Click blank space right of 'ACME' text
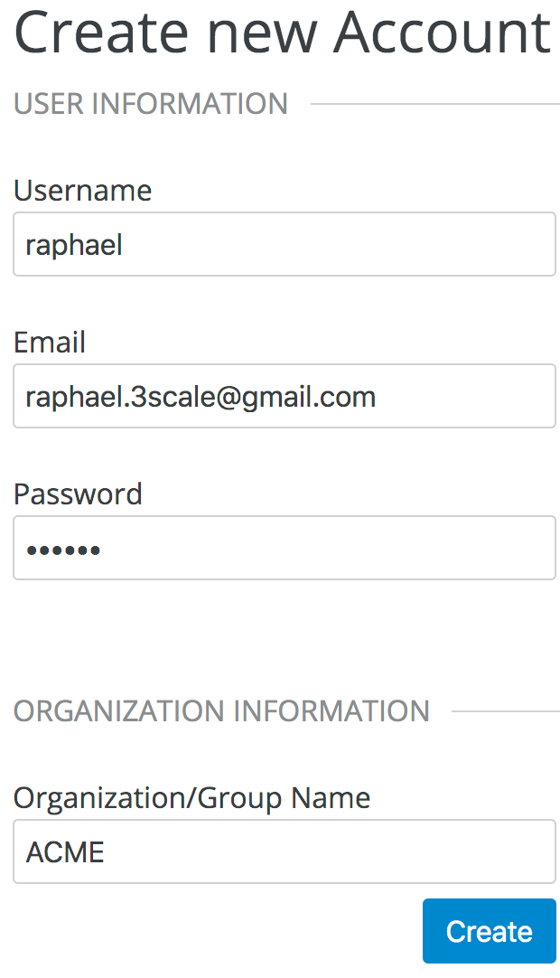The width and height of the screenshot is (560, 978). 325,852
